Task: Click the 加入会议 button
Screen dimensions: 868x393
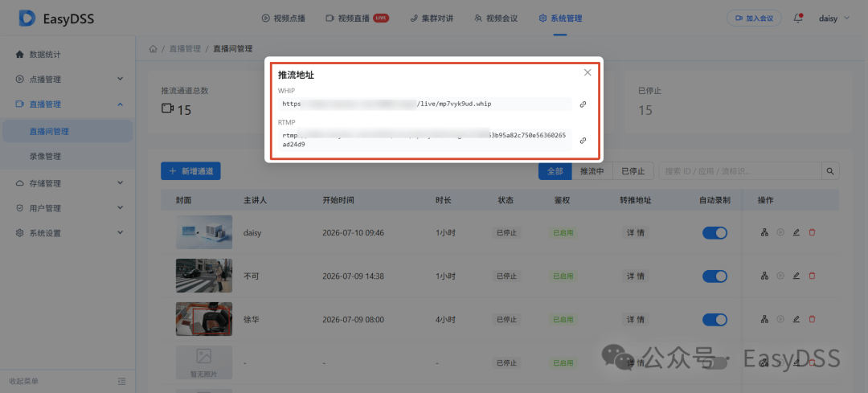Action: tap(754, 18)
